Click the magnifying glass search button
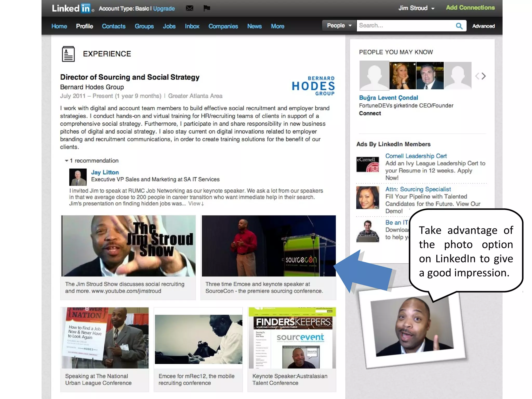This screenshot has width=532, height=399. [x=459, y=26]
